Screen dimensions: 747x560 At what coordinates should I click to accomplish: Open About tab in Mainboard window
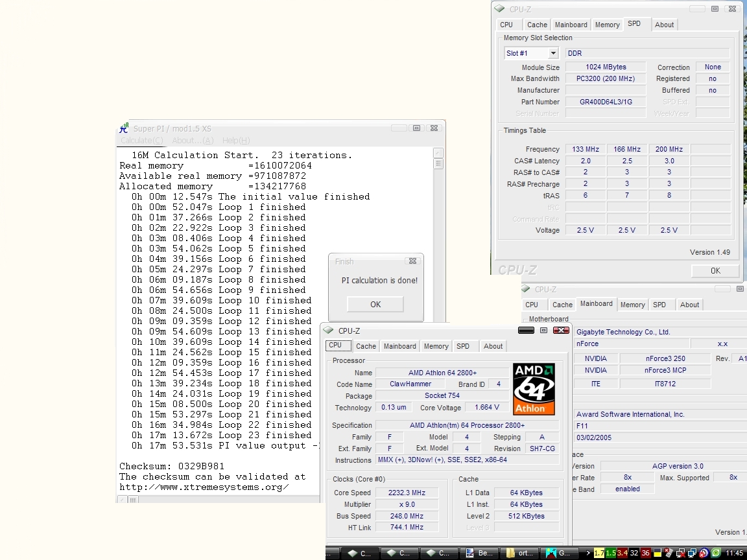coord(689,305)
